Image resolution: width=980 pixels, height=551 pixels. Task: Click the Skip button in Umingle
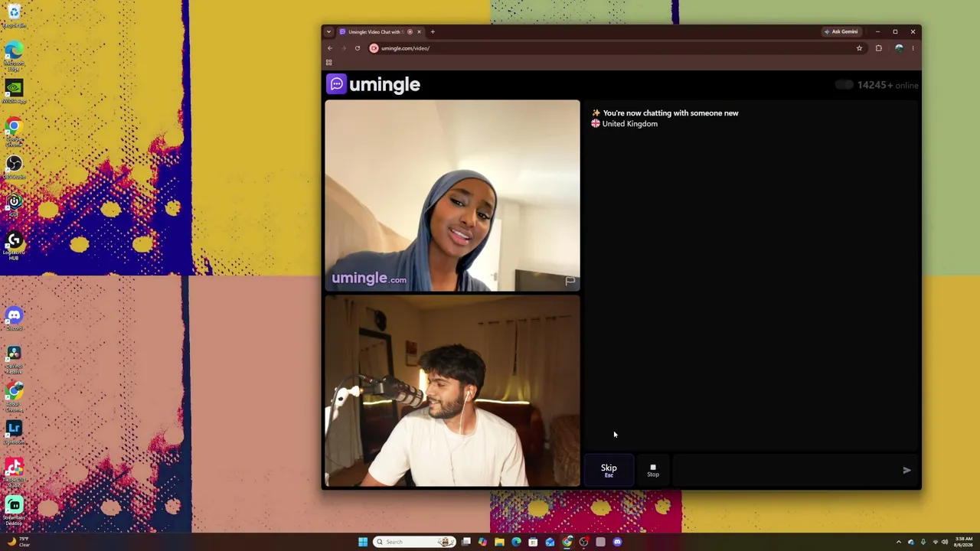609,470
